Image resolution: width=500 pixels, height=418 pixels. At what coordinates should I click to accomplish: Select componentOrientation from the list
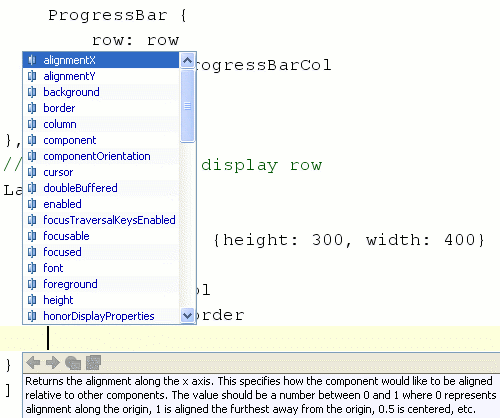(101, 156)
